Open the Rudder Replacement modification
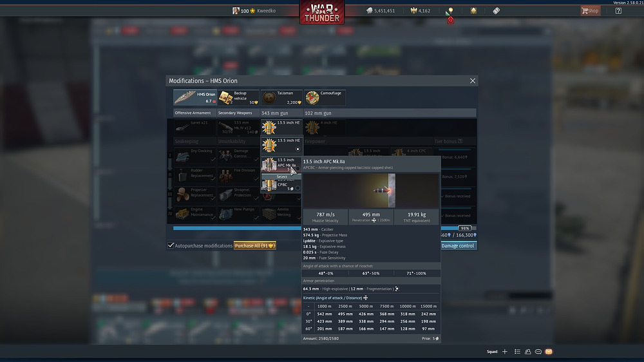This screenshot has width=644, height=362. pyautogui.click(x=195, y=175)
